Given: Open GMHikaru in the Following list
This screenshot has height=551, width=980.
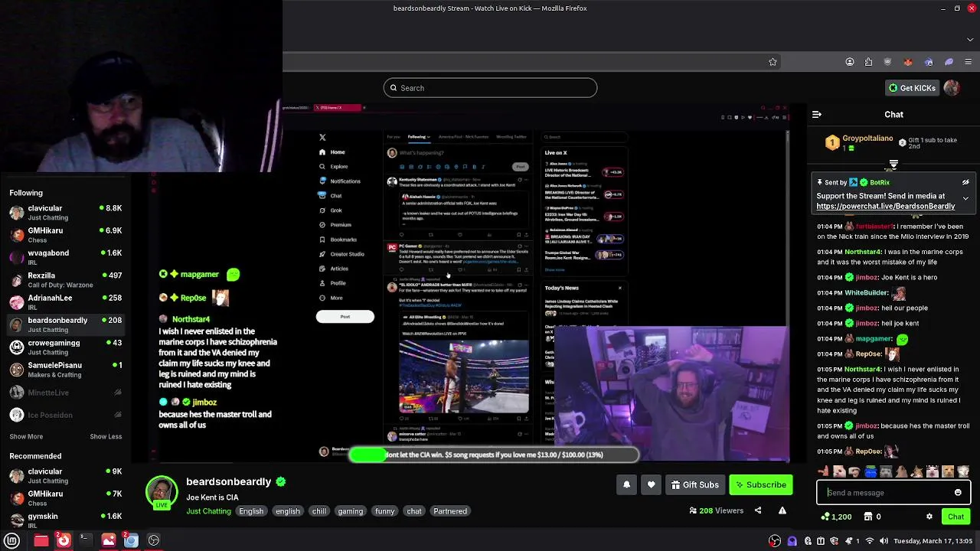Looking at the screenshot, I should 65,235.
